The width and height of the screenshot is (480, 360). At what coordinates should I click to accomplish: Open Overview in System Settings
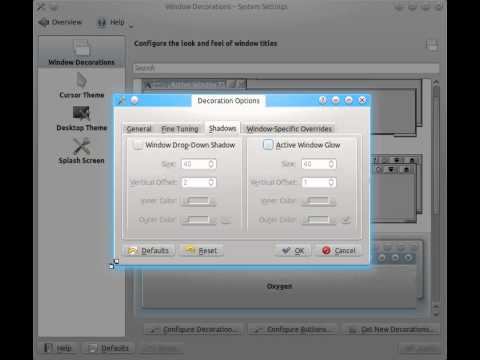coord(60,22)
